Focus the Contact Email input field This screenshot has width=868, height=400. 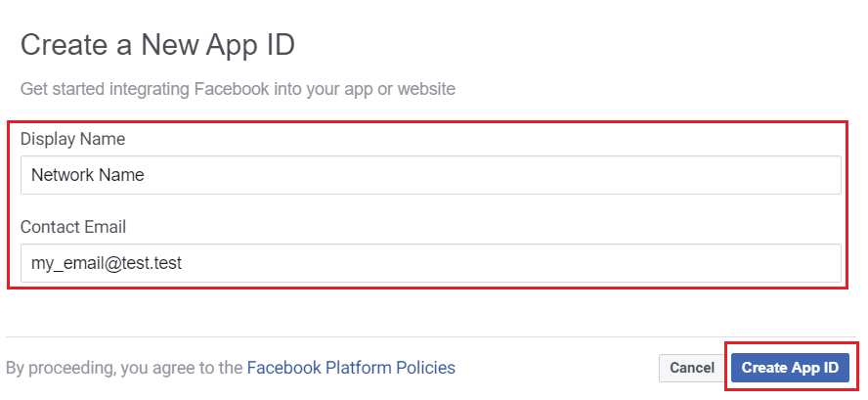pyautogui.click(x=430, y=263)
